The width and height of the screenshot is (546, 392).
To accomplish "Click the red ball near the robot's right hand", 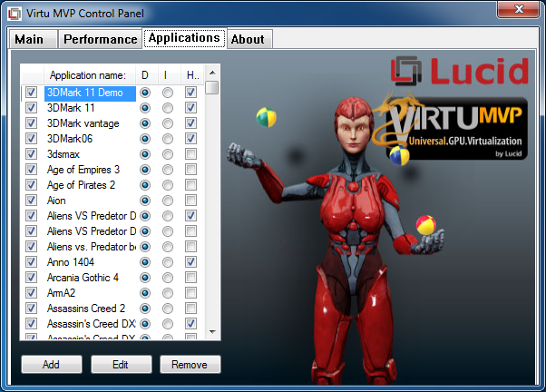I will (x=424, y=225).
